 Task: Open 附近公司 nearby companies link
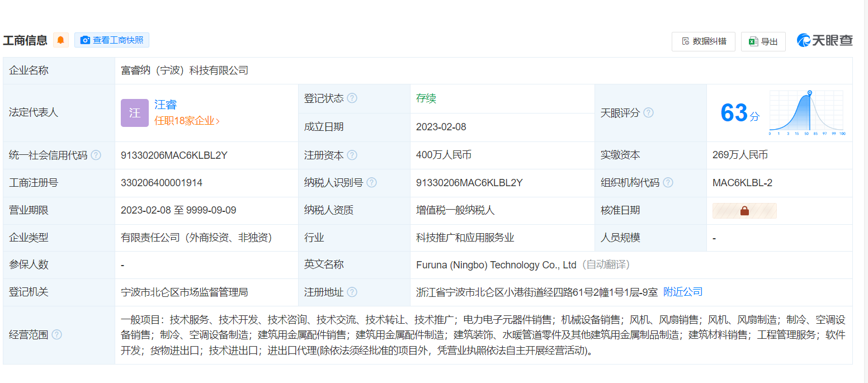[x=683, y=292]
